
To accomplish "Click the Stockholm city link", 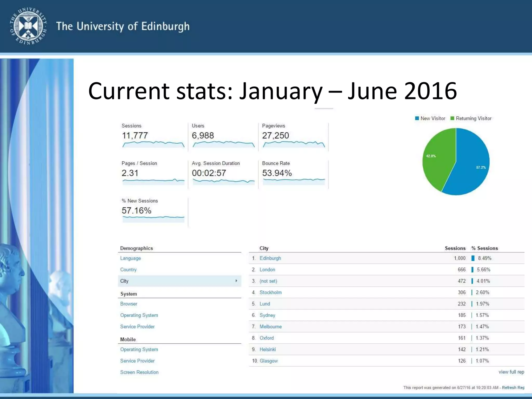I will [270, 292].
